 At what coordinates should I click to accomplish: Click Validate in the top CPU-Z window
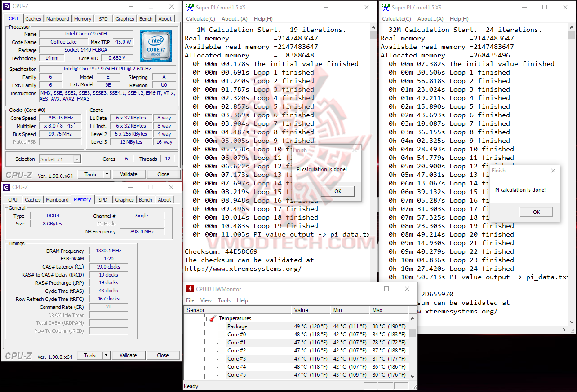click(129, 174)
